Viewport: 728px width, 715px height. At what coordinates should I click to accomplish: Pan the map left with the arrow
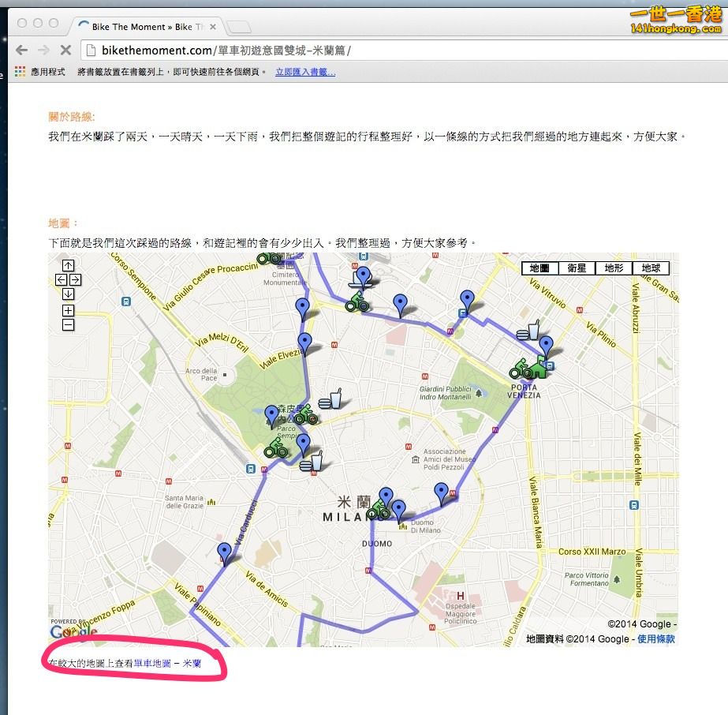61,280
